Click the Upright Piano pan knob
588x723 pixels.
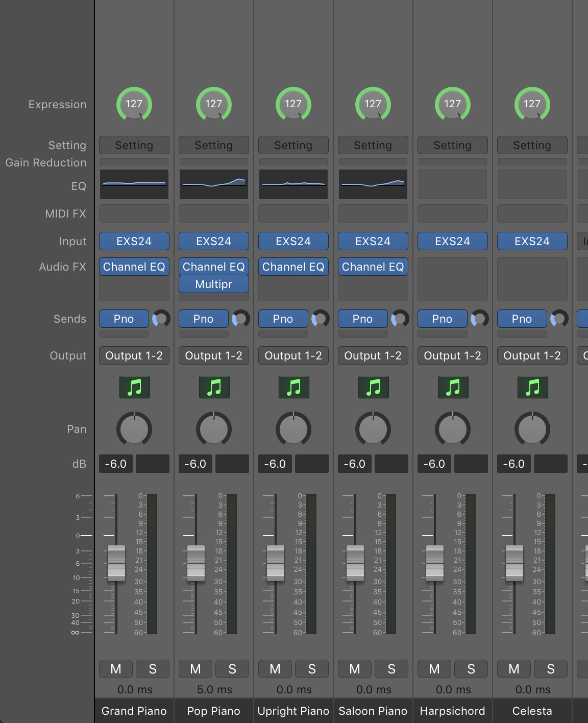point(293,429)
